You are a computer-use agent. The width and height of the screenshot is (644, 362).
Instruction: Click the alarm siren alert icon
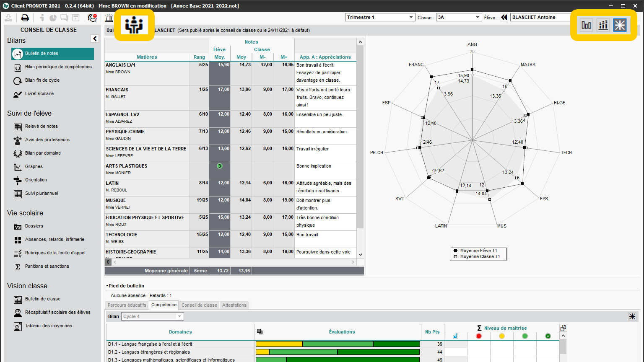pyautogui.click(x=109, y=18)
